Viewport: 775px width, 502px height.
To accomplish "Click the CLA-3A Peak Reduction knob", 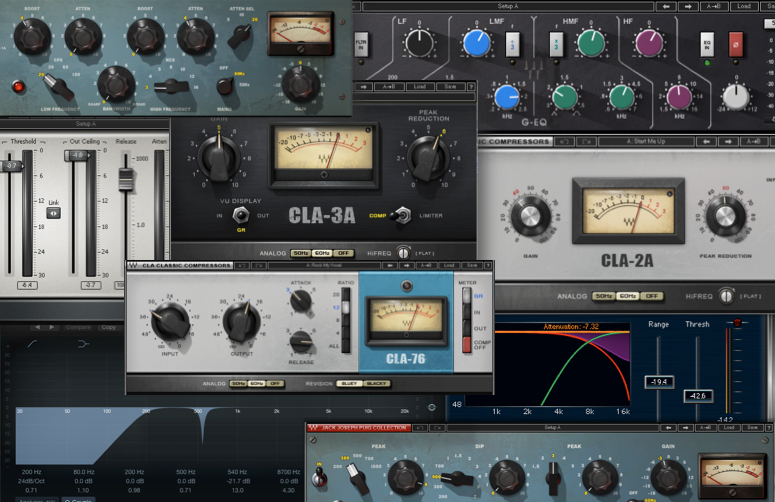I will pyautogui.click(x=427, y=156).
